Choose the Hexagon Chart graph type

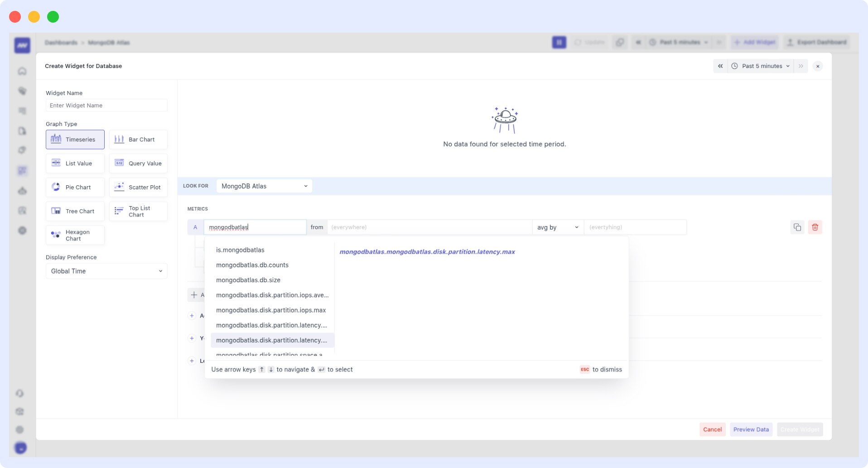coord(75,235)
